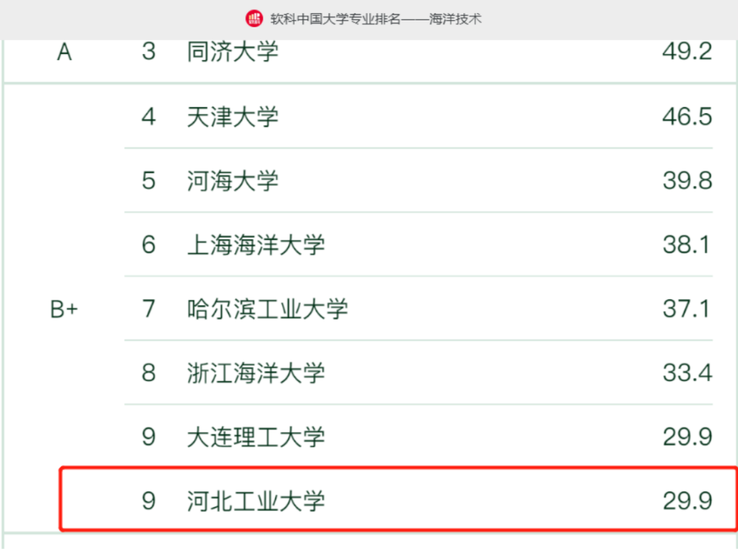Select the grade A label

coord(64,52)
